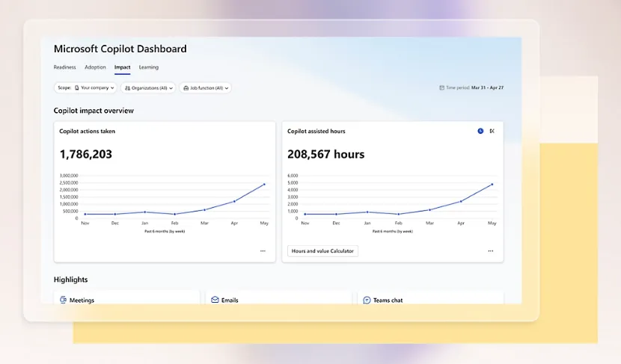Click the Jan data point in actions chart

(145, 212)
